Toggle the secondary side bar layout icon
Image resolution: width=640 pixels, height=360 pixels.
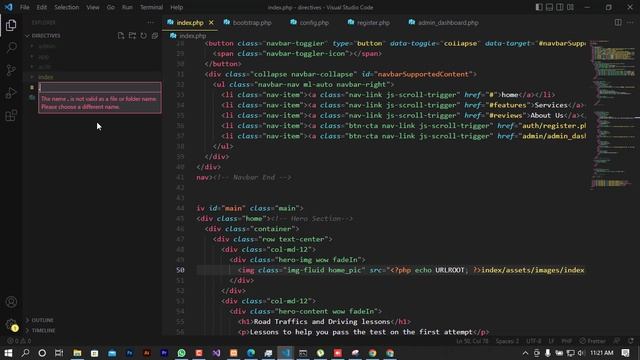(x=560, y=7)
